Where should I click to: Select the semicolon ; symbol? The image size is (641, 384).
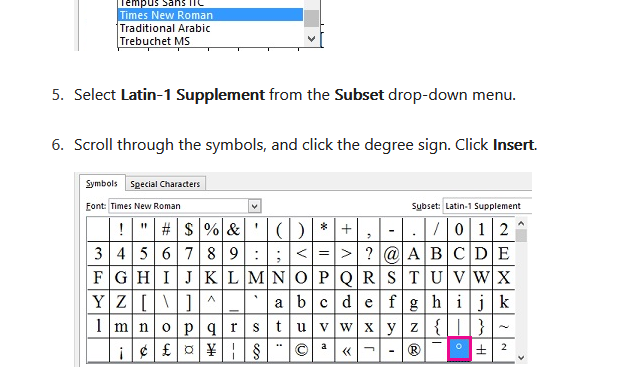(279, 254)
